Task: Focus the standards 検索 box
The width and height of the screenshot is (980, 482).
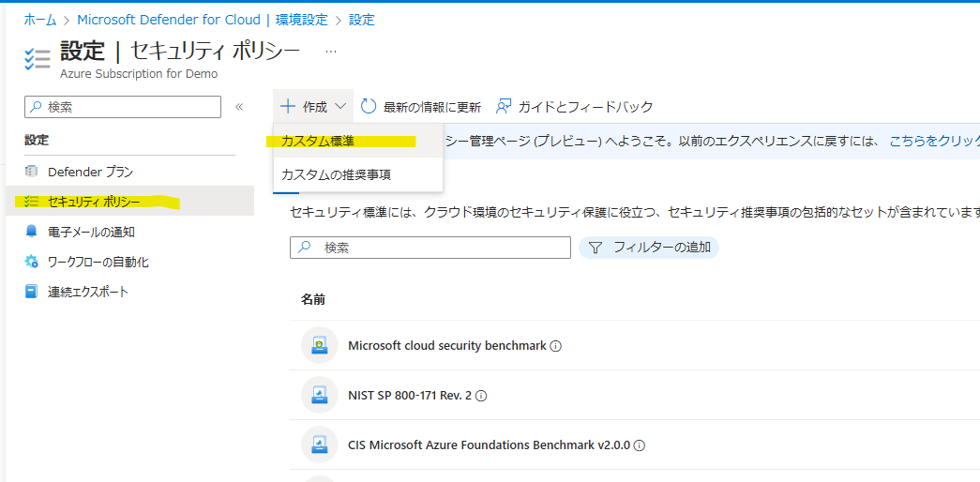Action: click(430, 248)
